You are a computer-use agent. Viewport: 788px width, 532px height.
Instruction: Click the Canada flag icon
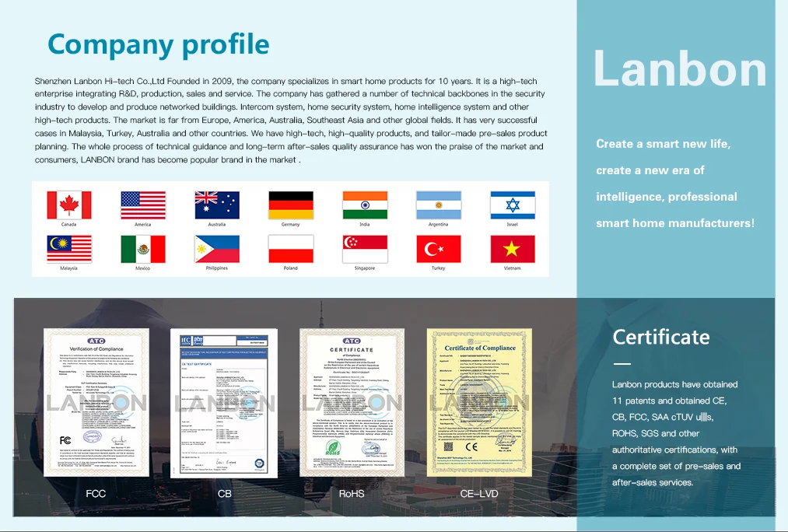point(69,205)
